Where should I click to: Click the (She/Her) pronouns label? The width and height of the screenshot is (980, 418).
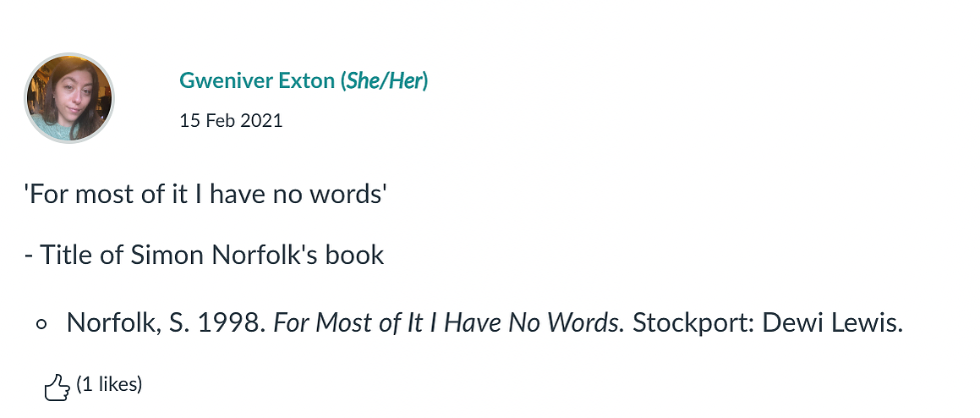(x=385, y=80)
